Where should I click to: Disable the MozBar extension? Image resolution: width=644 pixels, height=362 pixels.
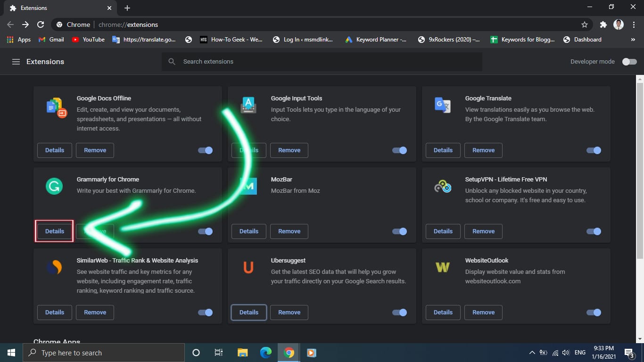400,231
